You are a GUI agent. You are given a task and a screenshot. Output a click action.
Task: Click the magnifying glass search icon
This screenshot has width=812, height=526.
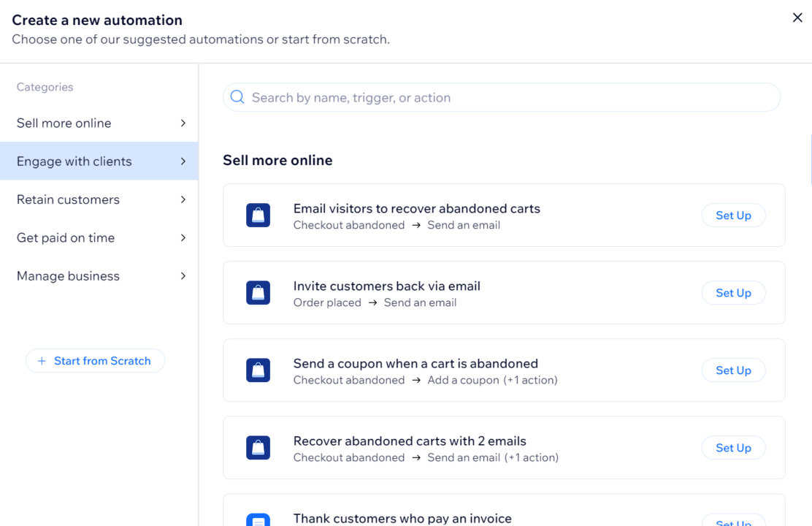(237, 97)
